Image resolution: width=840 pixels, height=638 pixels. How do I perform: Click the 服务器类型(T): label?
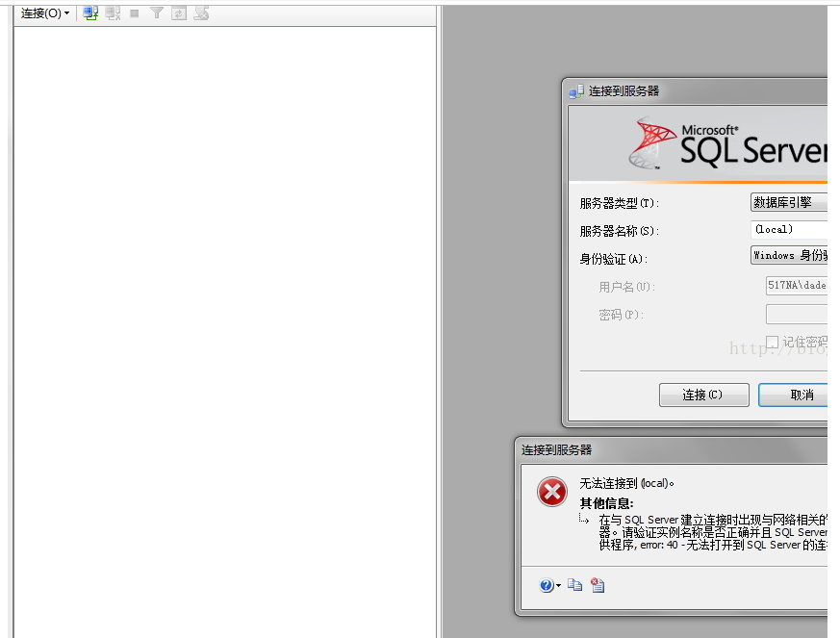(x=620, y=204)
